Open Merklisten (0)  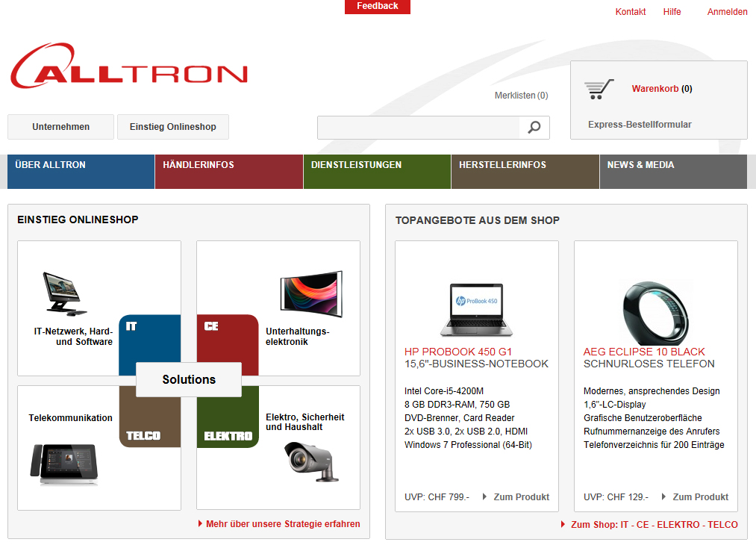pos(521,96)
